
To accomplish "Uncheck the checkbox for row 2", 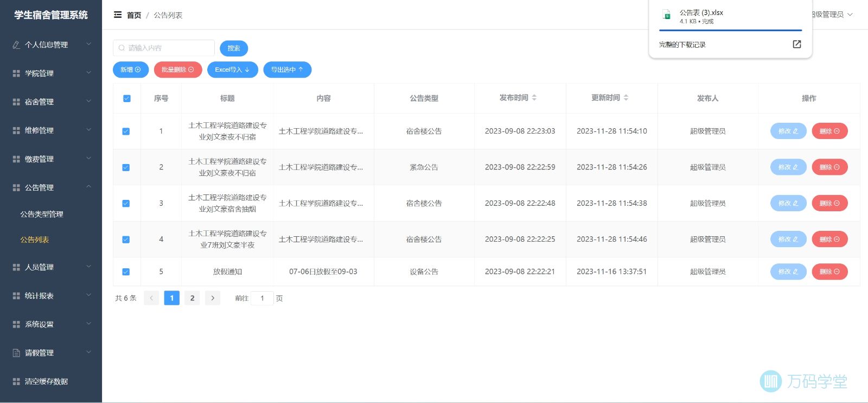I will (126, 167).
